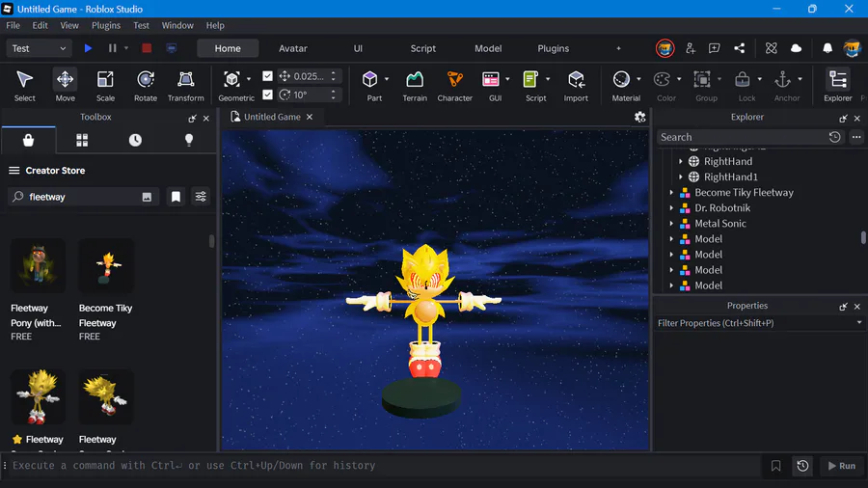Stop the test with red square
Viewport: 868px width, 488px height.
coord(147,48)
